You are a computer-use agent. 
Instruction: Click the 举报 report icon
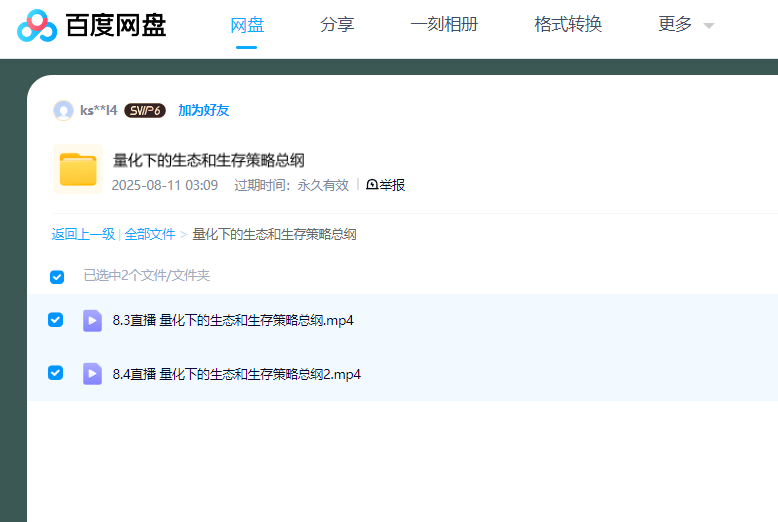click(372, 185)
